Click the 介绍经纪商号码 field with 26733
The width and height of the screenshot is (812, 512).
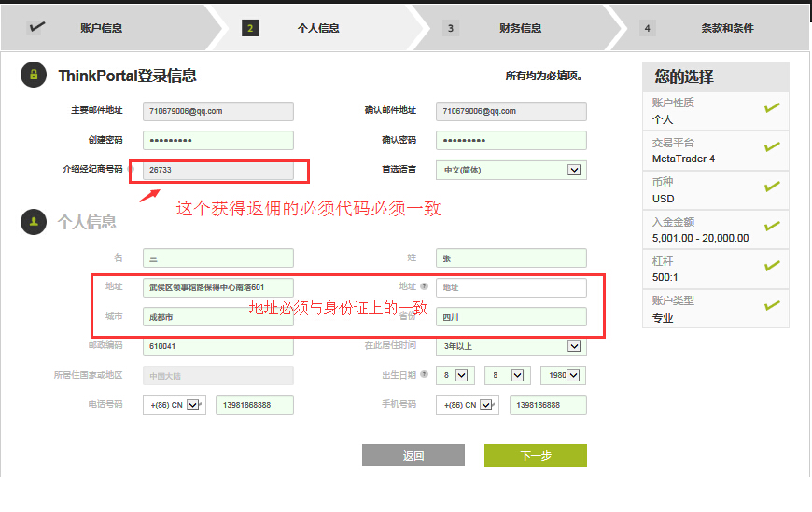click(218, 170)
